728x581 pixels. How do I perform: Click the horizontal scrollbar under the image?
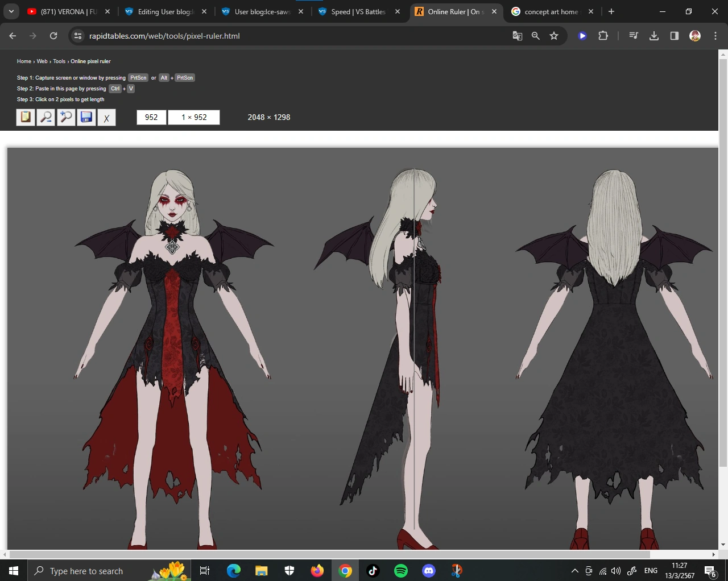tap(330, 554)
